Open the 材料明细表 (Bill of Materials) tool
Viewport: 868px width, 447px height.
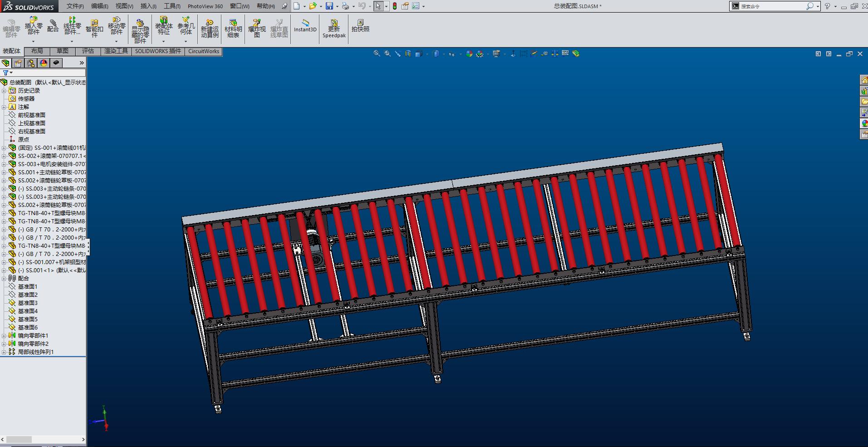(233, 28)
